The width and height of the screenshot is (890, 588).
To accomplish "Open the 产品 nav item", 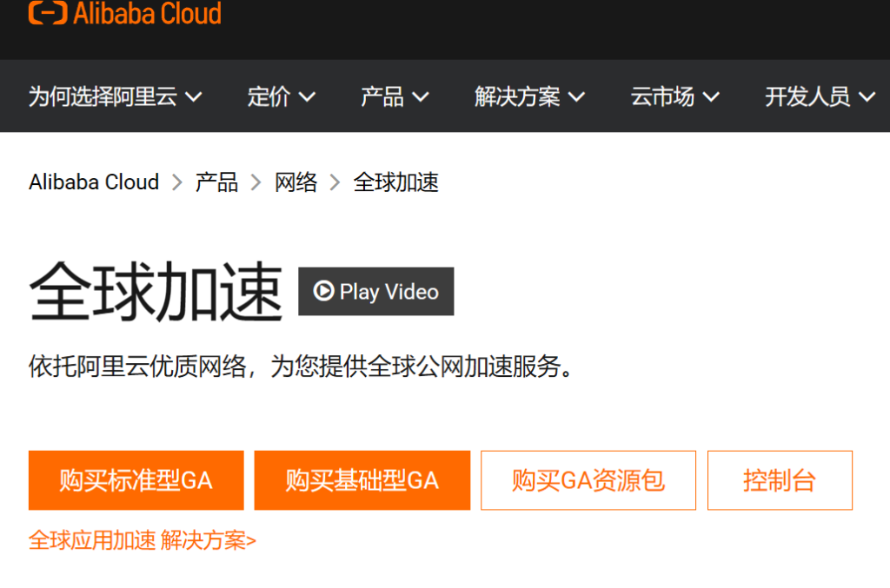I will point(395,97).
